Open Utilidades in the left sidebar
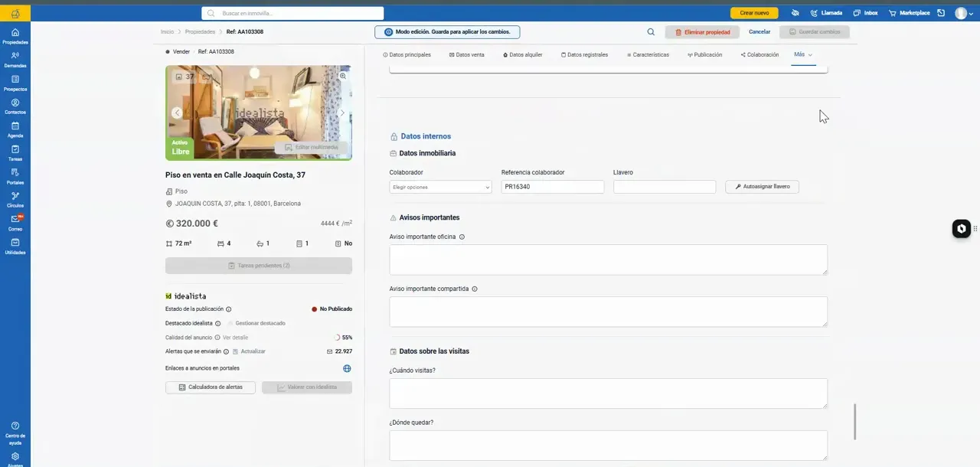The image size is (980, 467). coord(15,247)
